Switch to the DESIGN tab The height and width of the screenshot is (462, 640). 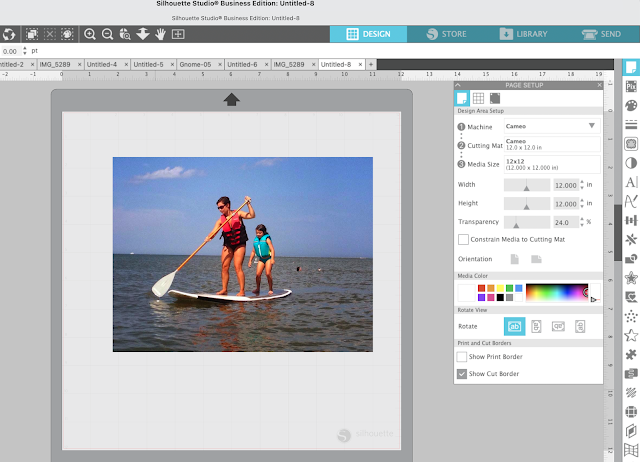click(369, 34)
